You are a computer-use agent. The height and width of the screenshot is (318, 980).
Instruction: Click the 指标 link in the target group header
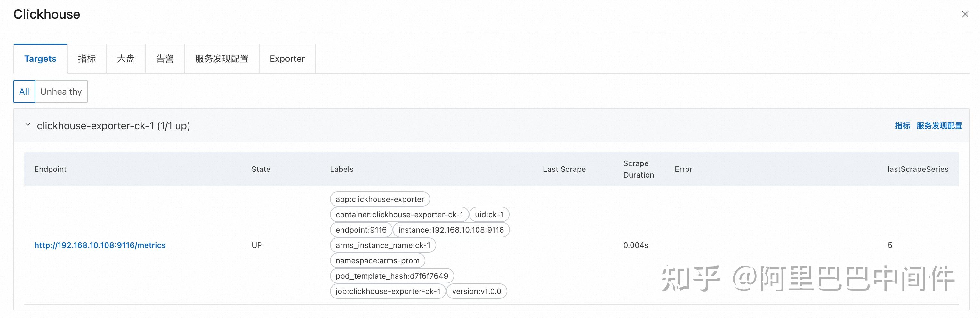point(902,126)
